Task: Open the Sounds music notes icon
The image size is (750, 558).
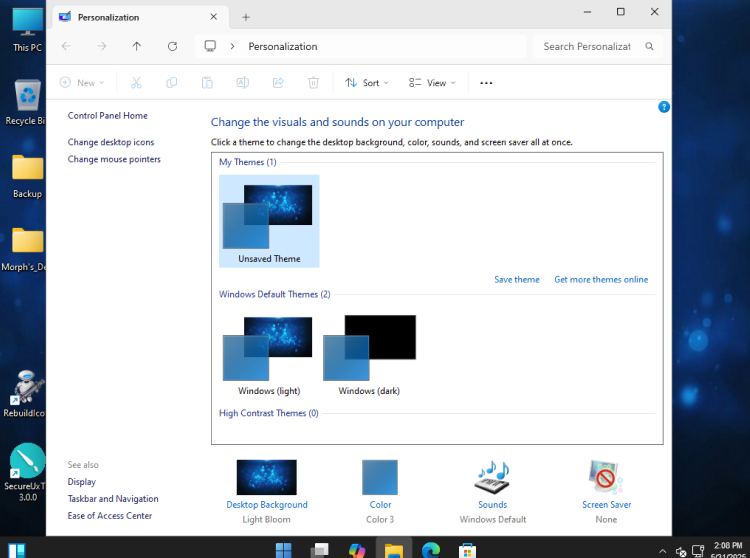Action: (x=493, y=477)
